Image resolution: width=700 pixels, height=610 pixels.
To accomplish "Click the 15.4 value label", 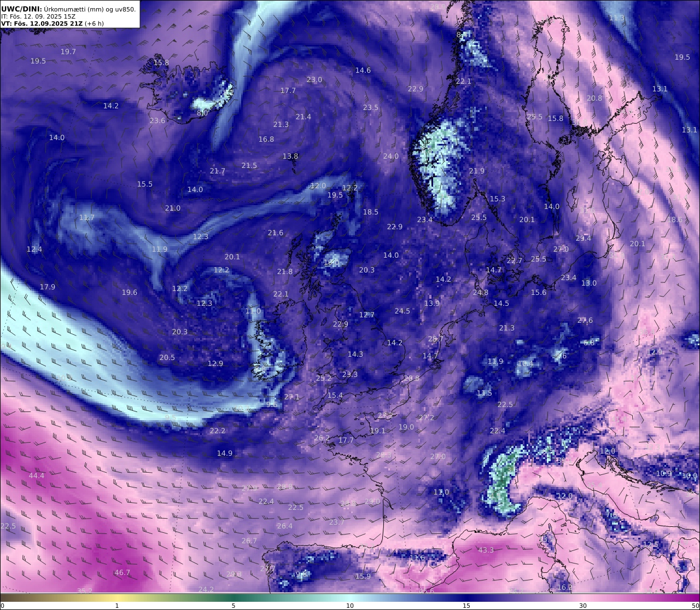I will [x=335, y=395].
